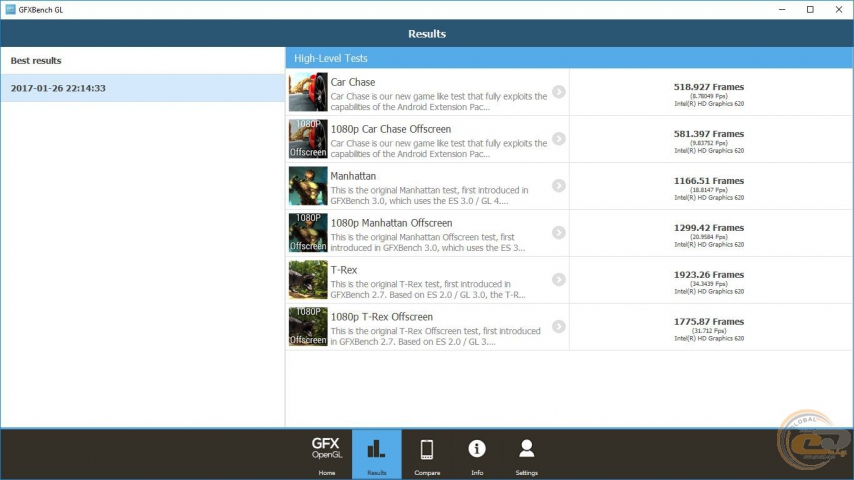The height and width of the screenshot is (480, 854).
Task: Expand Car Chase test details arrow
Action: click(x=558, y=92)
